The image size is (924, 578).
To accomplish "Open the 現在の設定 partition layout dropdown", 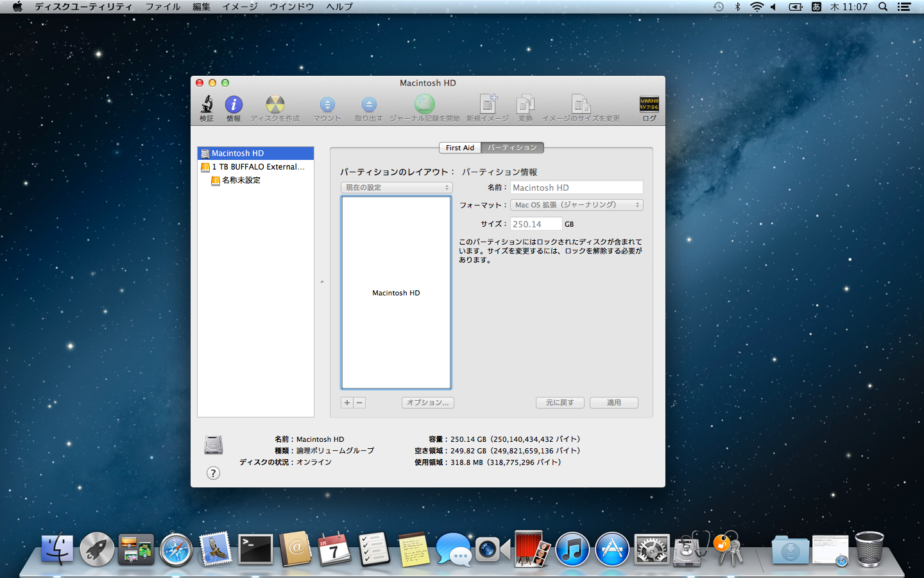I will pos(397,188).
